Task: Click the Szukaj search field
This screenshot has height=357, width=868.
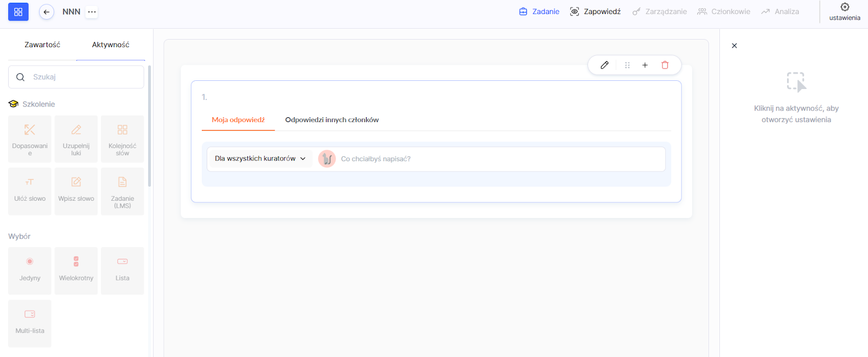Action: (81, 77)
